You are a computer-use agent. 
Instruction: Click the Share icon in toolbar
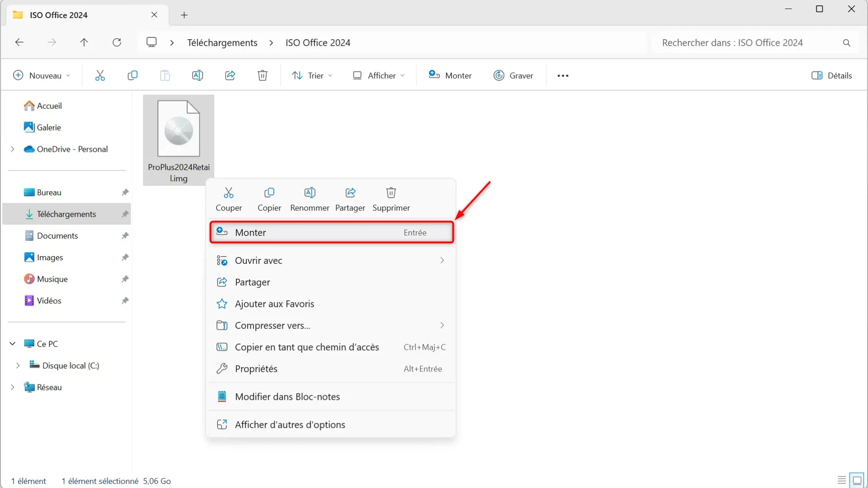click(230, 75)
